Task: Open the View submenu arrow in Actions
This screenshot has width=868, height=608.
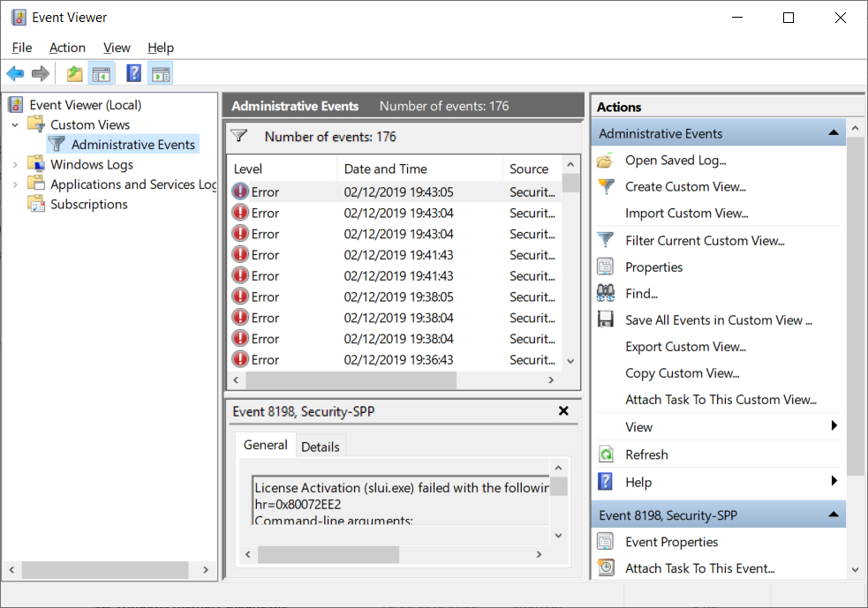Action: 834,425
